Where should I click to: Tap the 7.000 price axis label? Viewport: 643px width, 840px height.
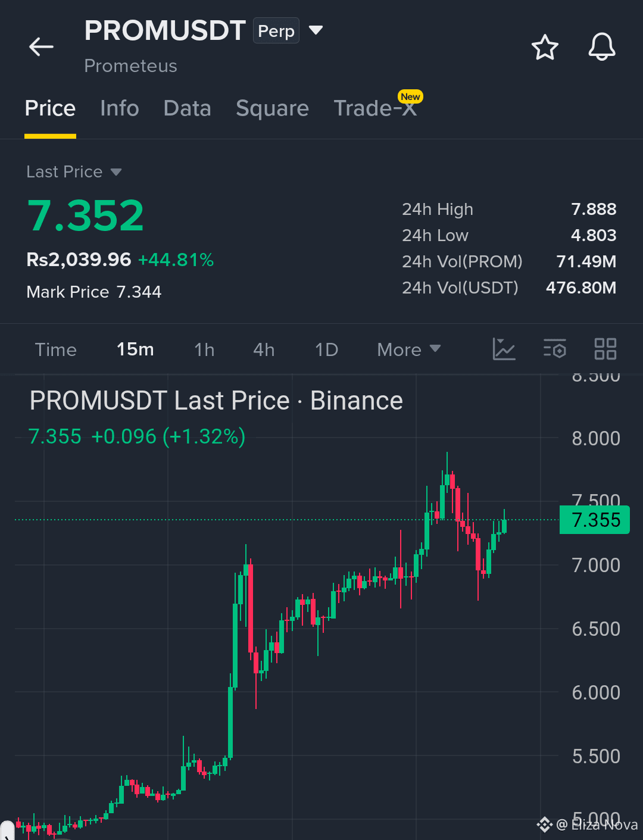(x=596, y=566)
